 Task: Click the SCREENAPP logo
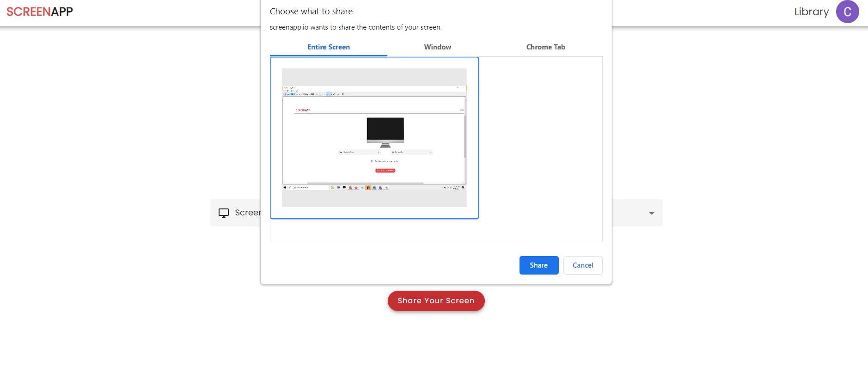40,12
